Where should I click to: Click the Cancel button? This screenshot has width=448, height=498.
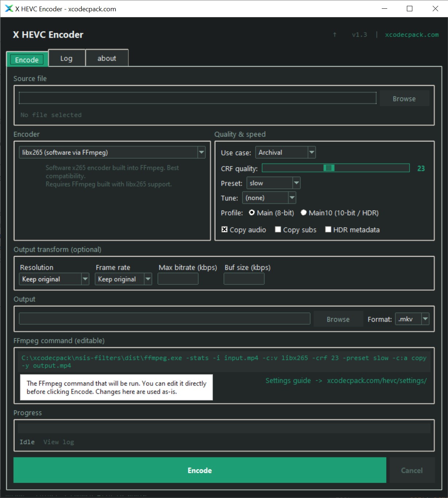[x=412, y=470]
